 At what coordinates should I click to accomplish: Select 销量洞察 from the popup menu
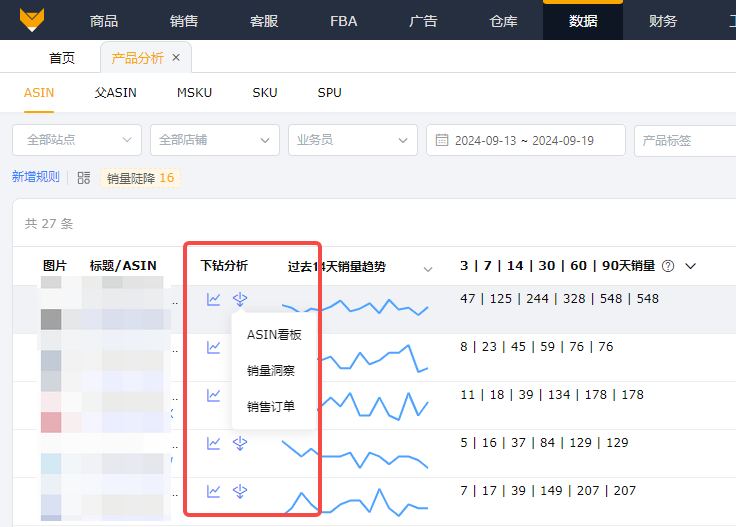271,371
